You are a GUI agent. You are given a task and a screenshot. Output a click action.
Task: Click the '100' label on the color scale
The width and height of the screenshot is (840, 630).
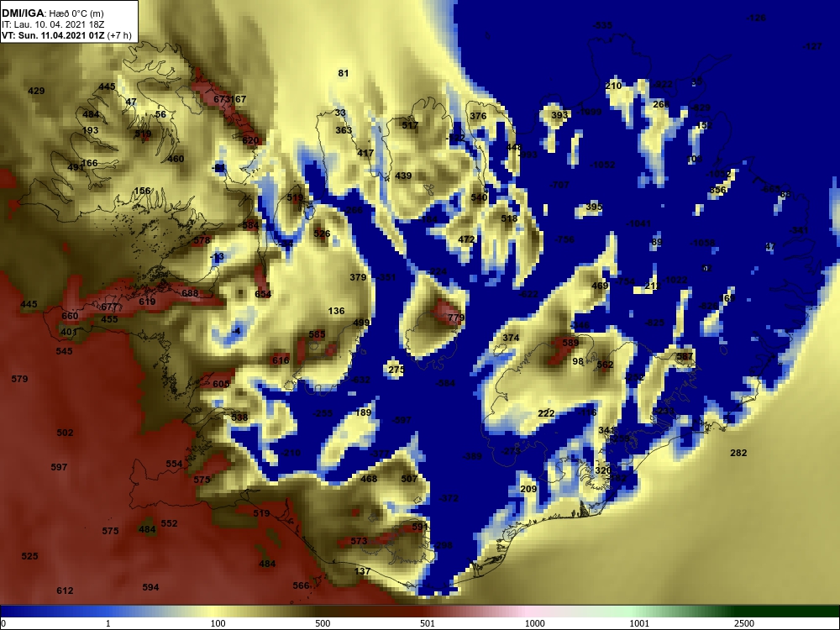click(218, 623)
